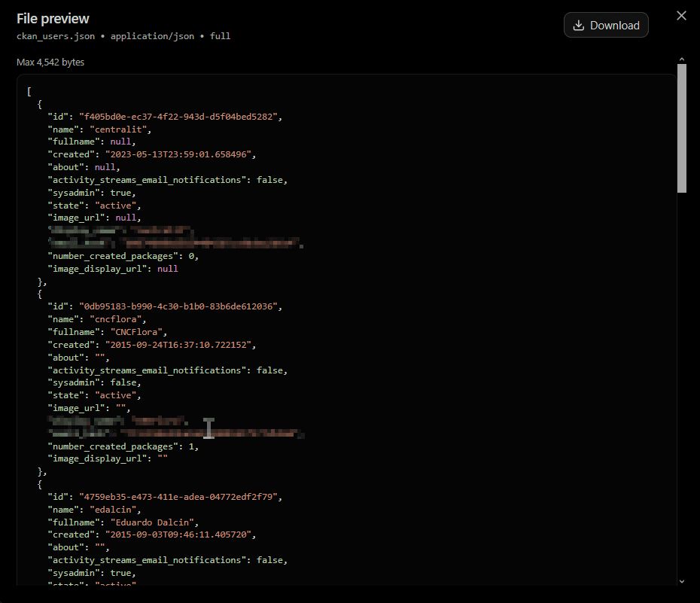700x603 pixels.
Task: Click the "fullname": null line
Action: pyautogui.click(x=92, y=142)
